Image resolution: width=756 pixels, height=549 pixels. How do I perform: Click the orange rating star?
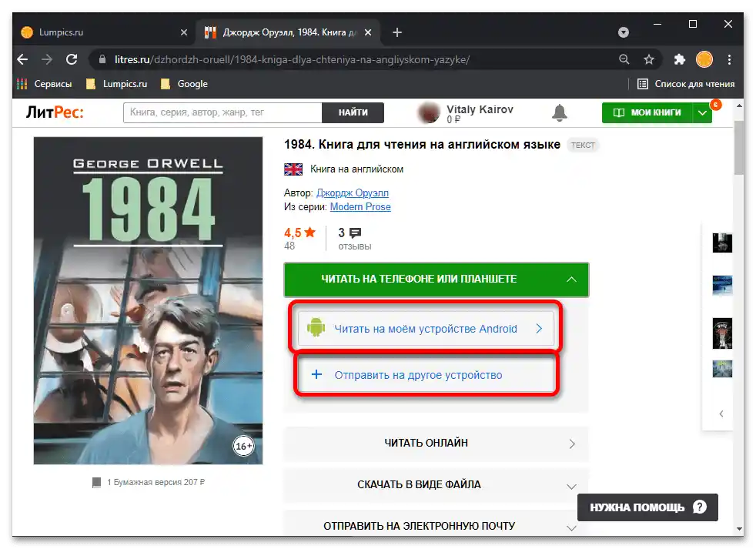310,233
